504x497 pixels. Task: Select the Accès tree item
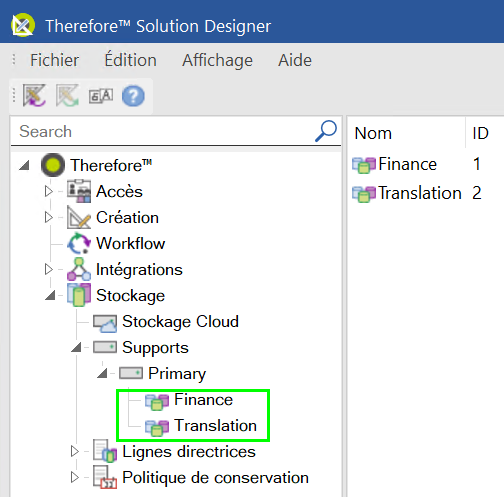pyautogui.click(x=119, y=191)
